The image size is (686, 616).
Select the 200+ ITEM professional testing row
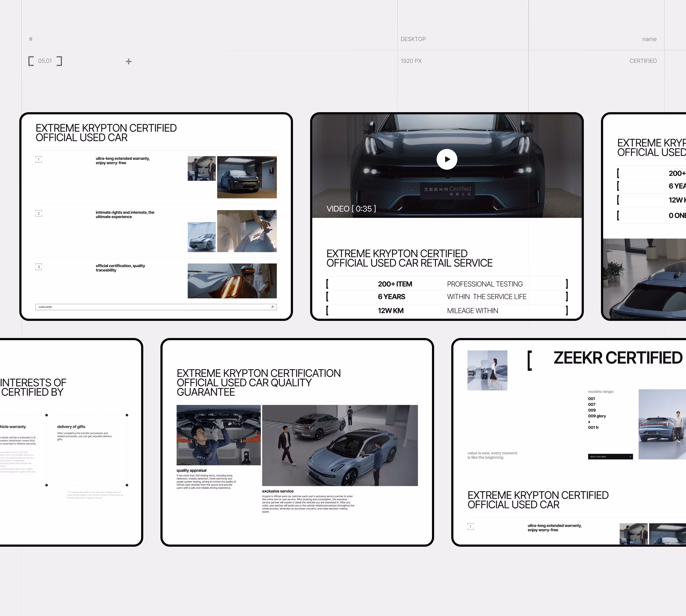point(447,284)
